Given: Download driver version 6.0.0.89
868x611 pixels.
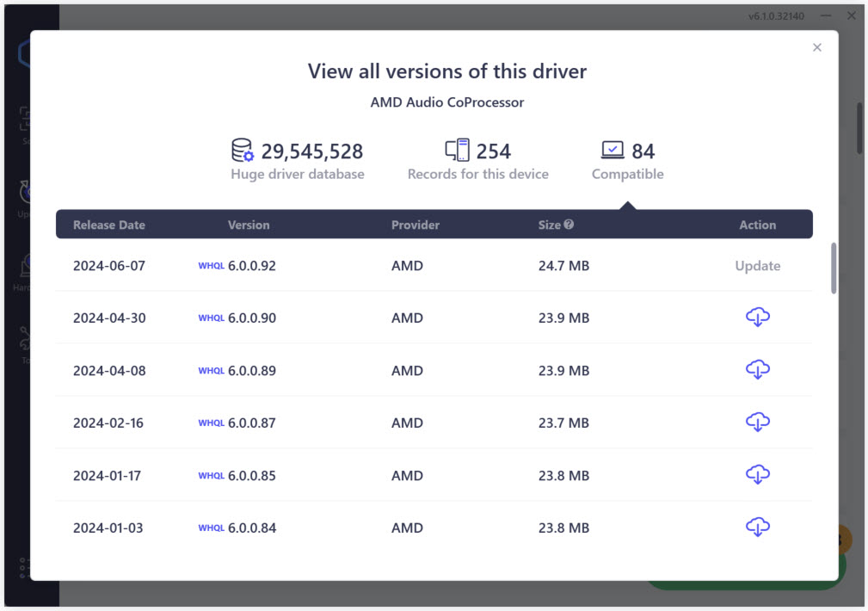Looking at the screenshot, I should [757, 370].
